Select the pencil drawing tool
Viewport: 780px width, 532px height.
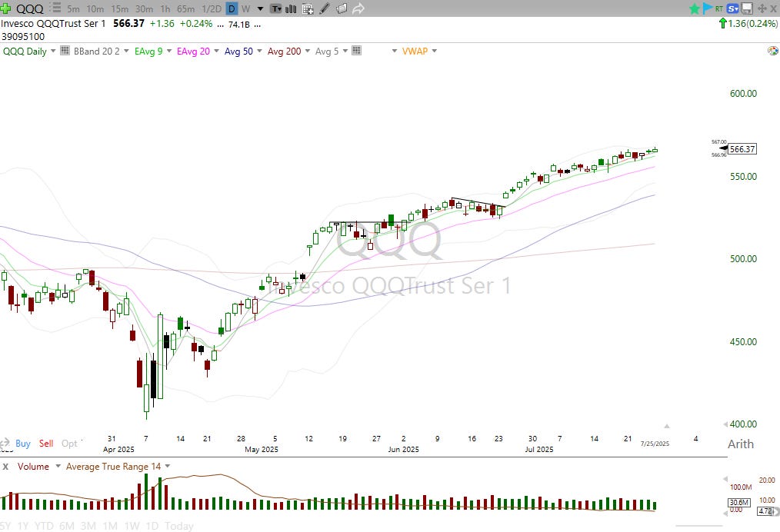[x=325, y=8]
